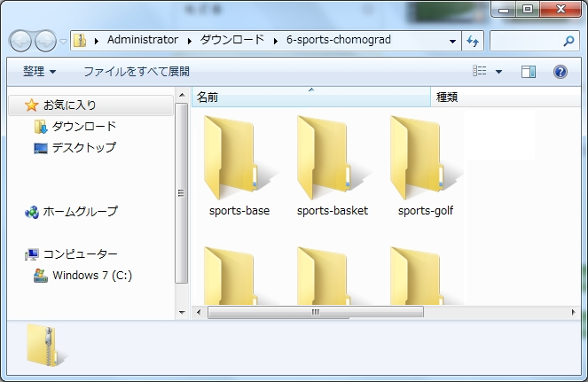This screenshot has width=588, height=382.
Task: Open the view options dropdown arrow
Action: click(498, 72)
